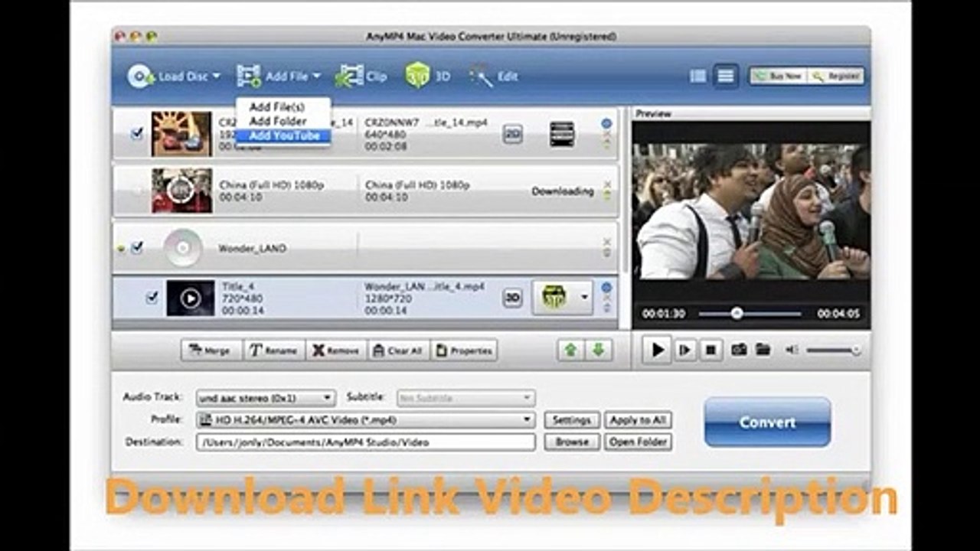This screenshot has height=551, width=980.
Task: Click the Clear All button
Action: pyautogui.click(x=398, y=350)
